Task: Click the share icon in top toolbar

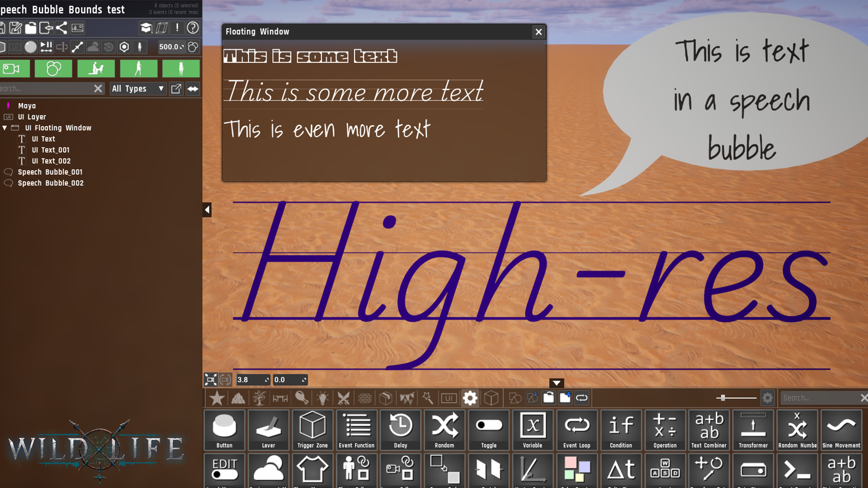Action: tap(61, 28)
